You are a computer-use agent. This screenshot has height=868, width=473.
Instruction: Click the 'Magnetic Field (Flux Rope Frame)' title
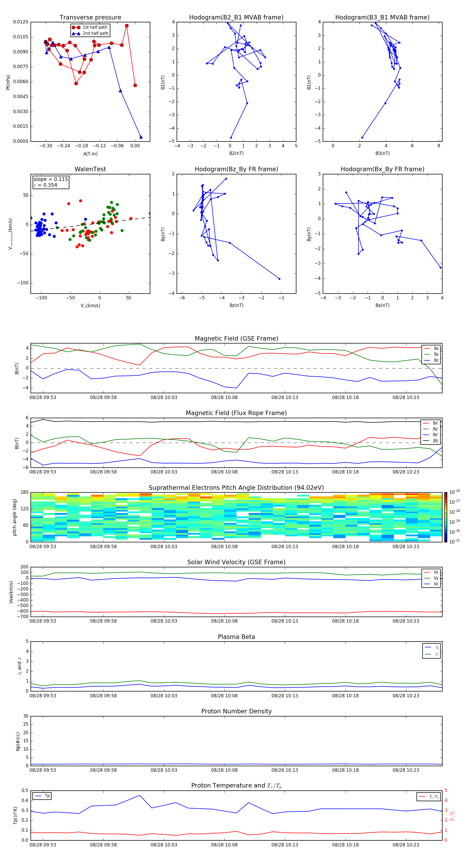(x=236, y=413)
